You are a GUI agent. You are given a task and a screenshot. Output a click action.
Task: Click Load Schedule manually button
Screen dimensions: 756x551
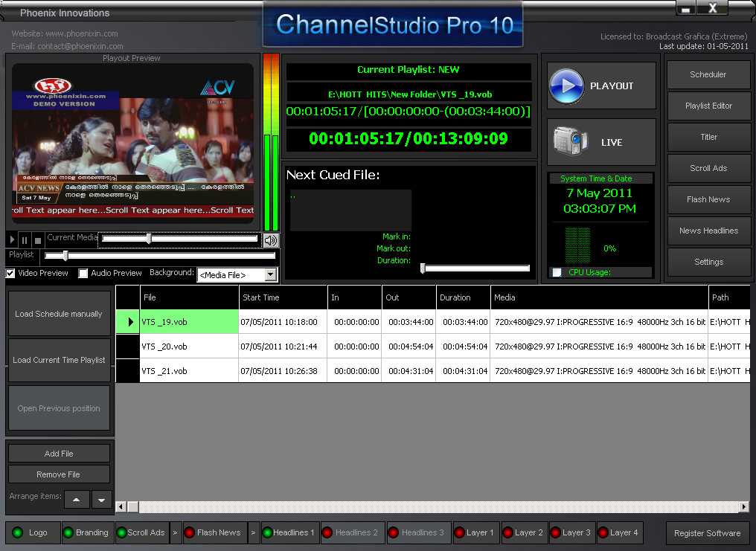tap(59, 314)
